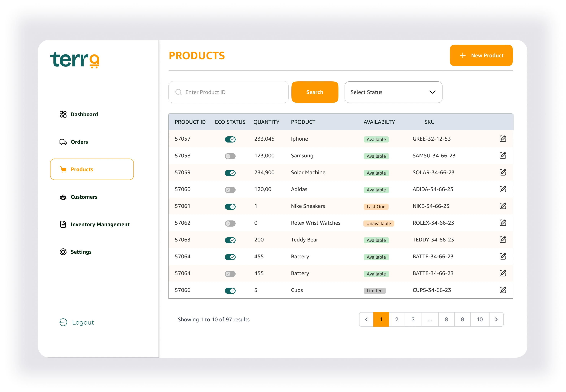Click the edit icon for Iphone row

503,139
